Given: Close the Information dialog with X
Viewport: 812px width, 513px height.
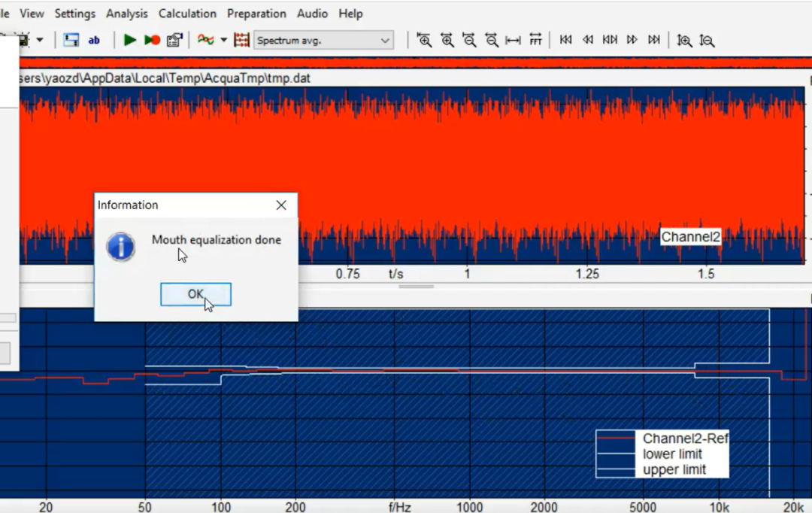Looking at the screenshot, I should (281, 205).
